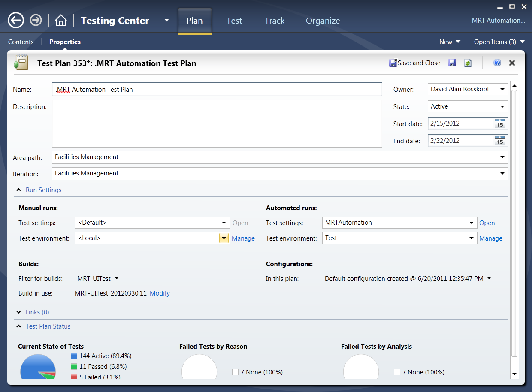Click the forward navigation arrow
This screenshot has width=532, height=392.
click(x=36, y=20)
